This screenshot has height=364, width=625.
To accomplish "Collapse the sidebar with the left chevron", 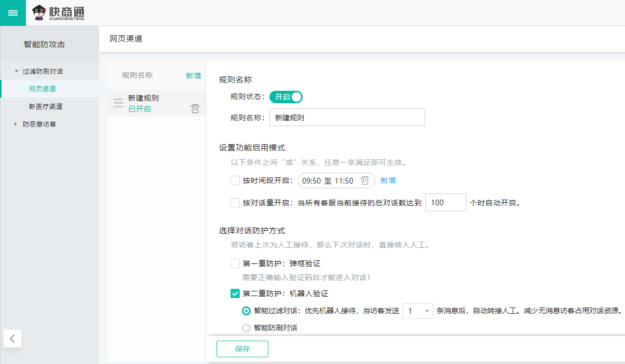I will [x=12, y=338].
